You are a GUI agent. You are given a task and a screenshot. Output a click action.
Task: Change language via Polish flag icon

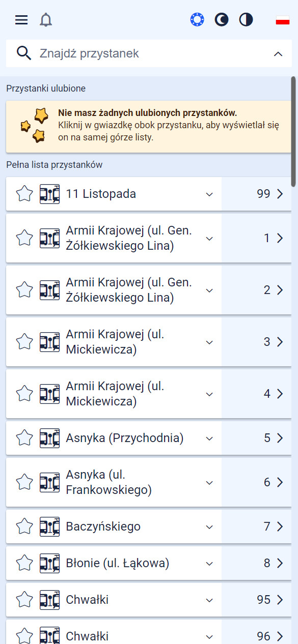pyautogui.click(x=283, y=20)
